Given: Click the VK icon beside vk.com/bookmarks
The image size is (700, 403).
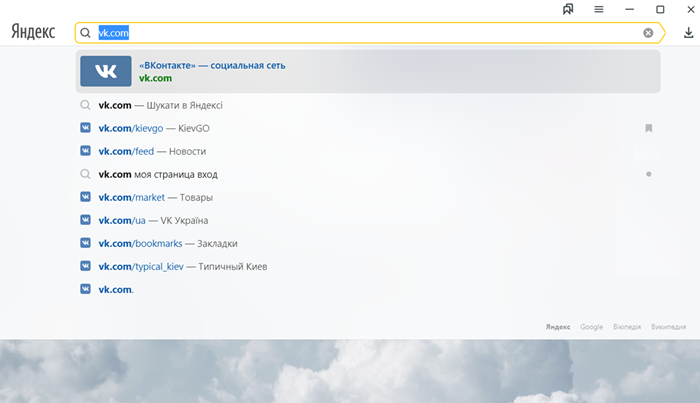Looking at the screenshot, I should tap(85, 243).
